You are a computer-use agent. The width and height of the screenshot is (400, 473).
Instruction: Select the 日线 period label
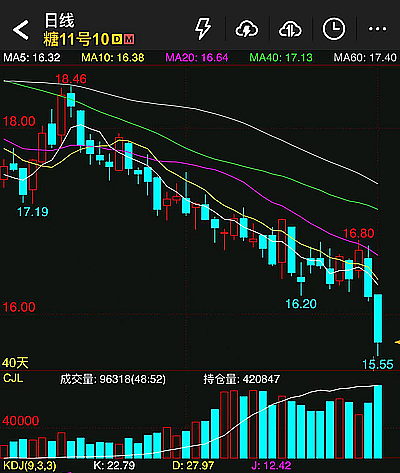tap(59, 21)
